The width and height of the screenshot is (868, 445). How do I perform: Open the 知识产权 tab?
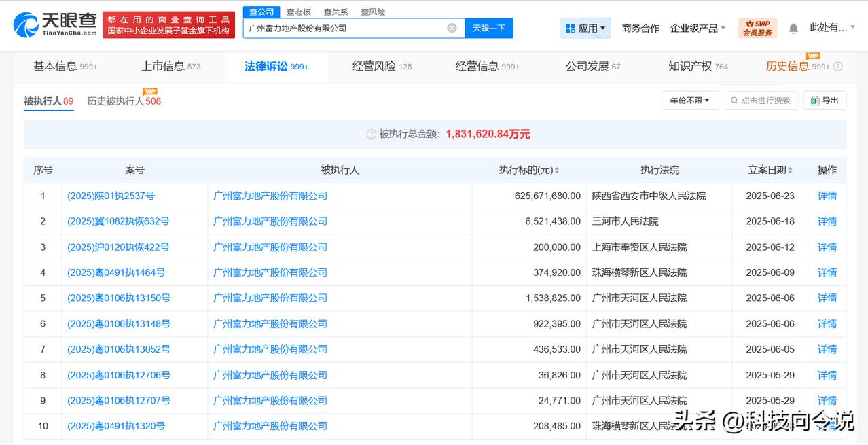tap(698, 67)
